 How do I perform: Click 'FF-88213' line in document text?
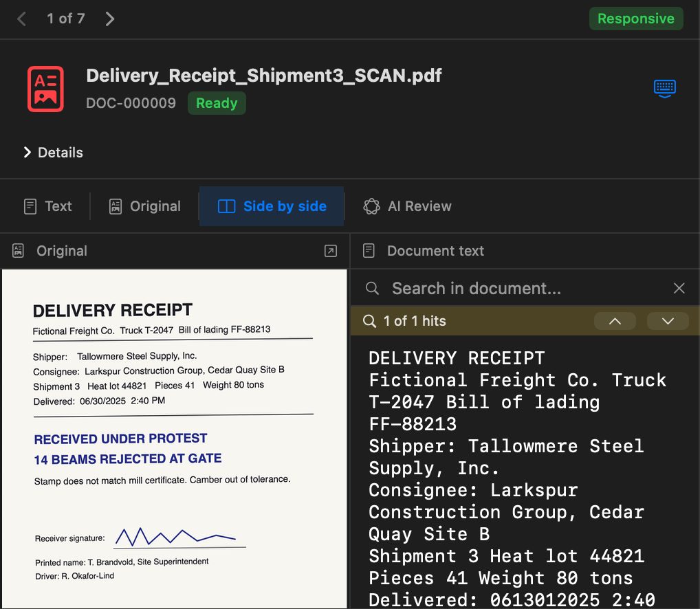point(413,424)
